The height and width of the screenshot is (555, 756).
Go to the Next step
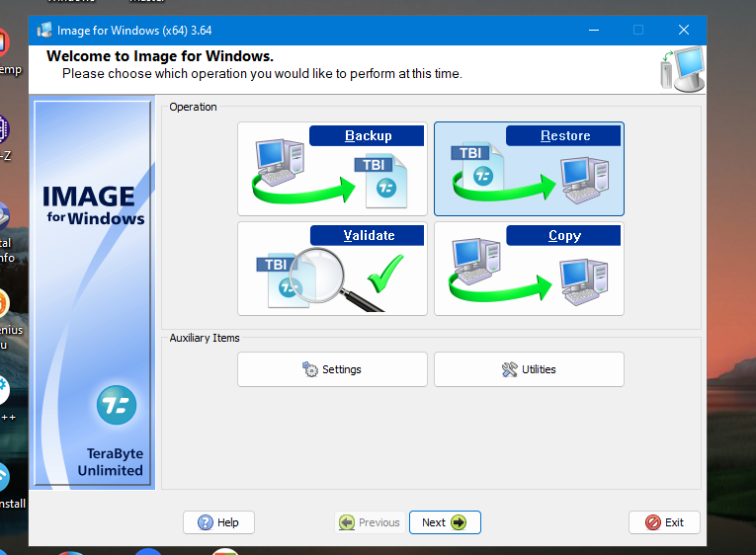tap(445, 522)
